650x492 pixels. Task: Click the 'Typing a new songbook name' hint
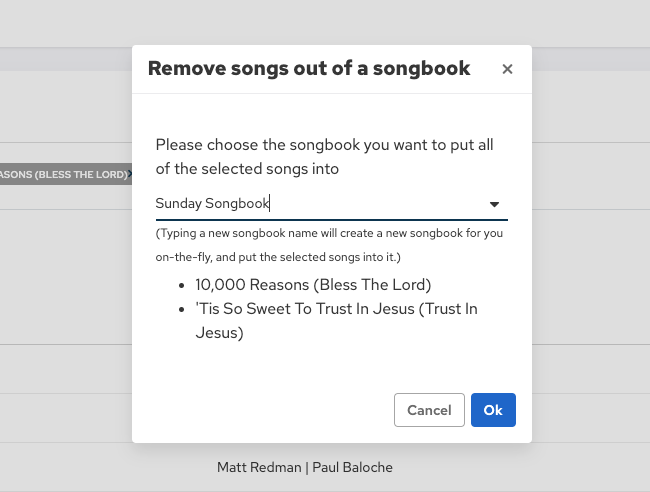(x=328, y=234)
